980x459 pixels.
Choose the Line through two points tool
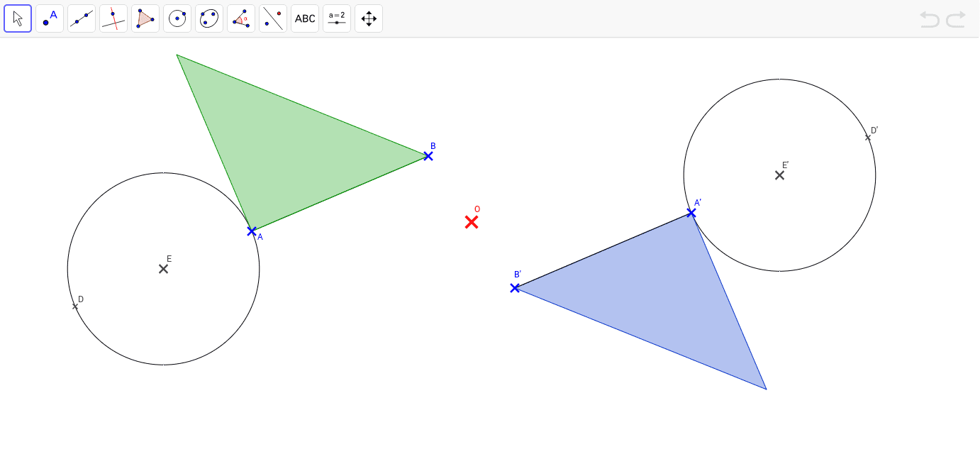[x=82, y=18]
